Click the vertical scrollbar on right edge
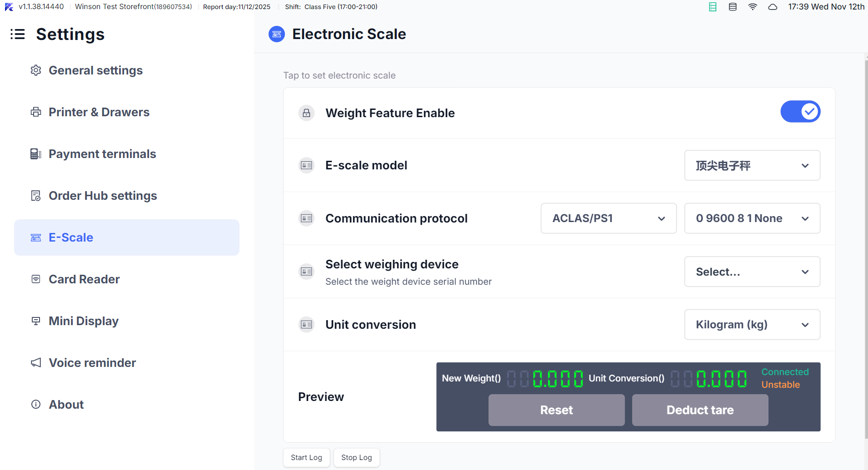 [866, 245]
